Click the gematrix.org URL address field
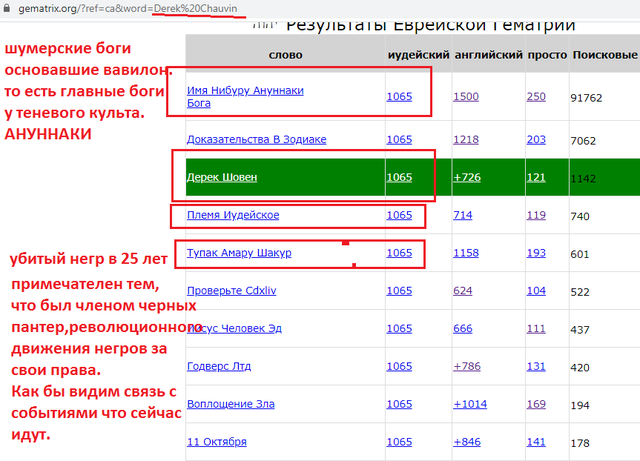 click(128, 8)
